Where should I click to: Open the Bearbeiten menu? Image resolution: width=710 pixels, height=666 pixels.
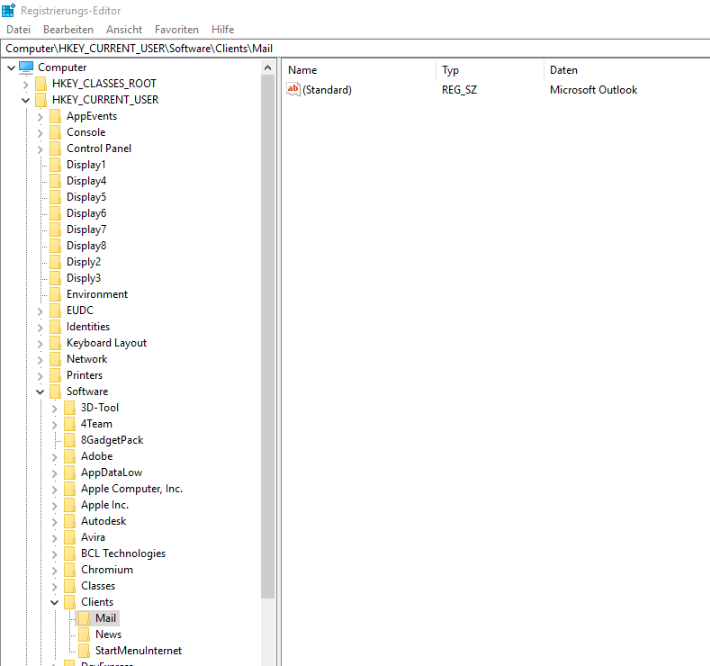pyautogui.click(x=68, y=29)
